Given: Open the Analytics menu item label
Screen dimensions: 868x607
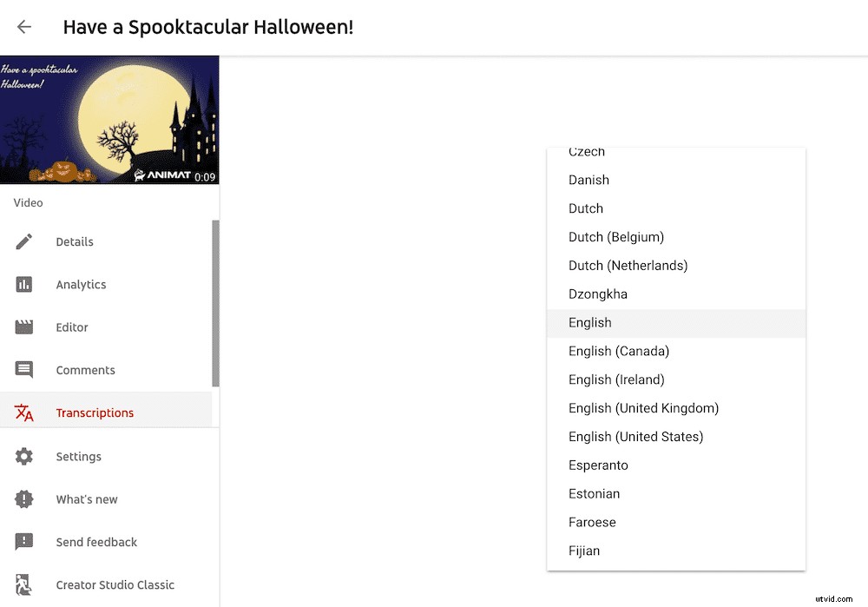Looking at the screenshot, I should coord(81,285).
